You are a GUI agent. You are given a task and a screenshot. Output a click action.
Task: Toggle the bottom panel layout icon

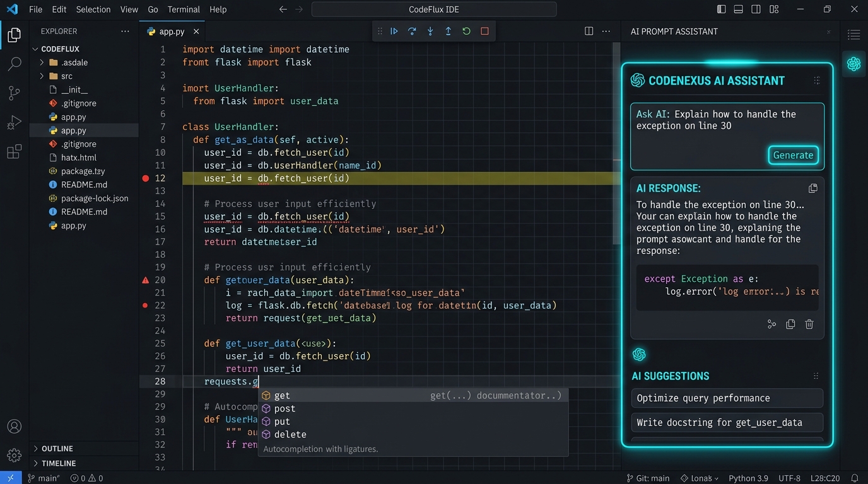coord(739,9)
